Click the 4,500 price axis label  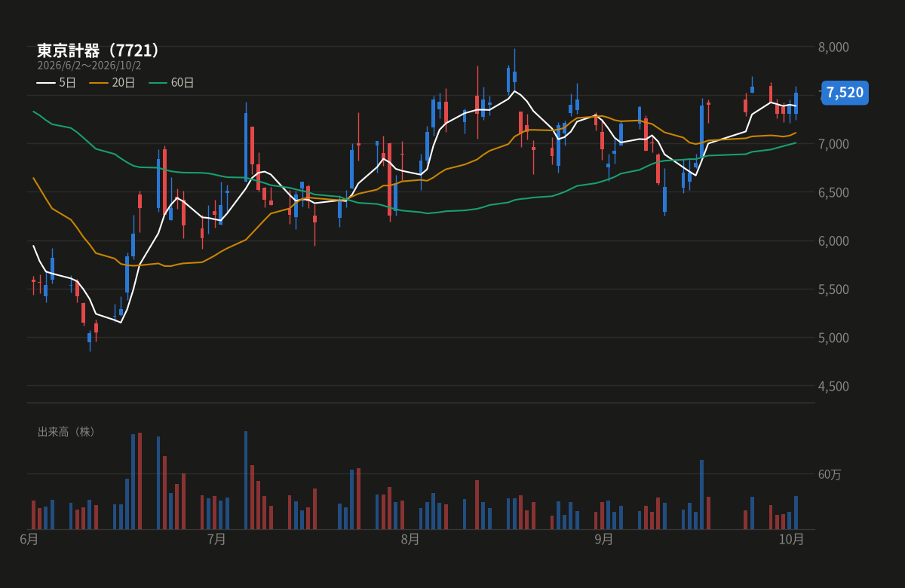(833, 386)
